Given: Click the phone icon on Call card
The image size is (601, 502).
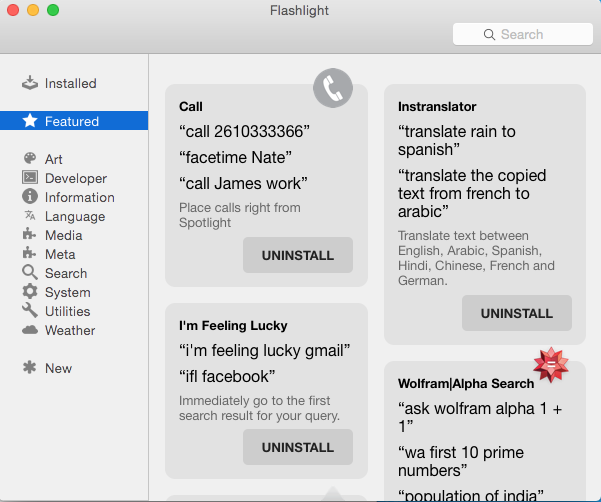Looking at the screenshot, I should point(333,88).
